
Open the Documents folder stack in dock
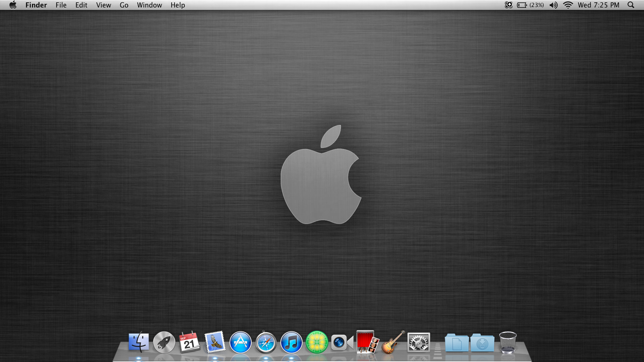tap(457, 342)
